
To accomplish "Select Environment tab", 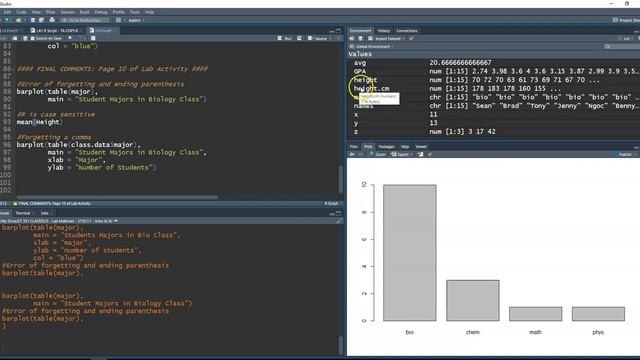I will [360, 31].
